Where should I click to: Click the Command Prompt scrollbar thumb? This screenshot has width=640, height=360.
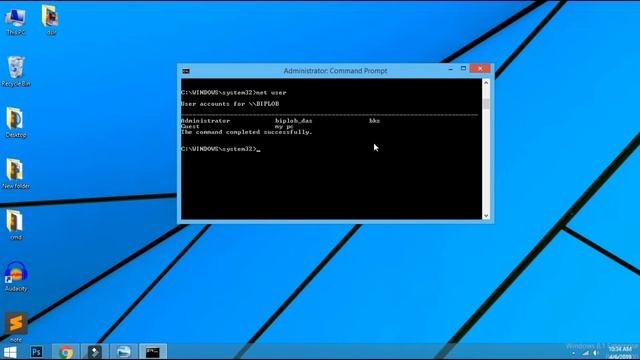(x=486, y=104)
